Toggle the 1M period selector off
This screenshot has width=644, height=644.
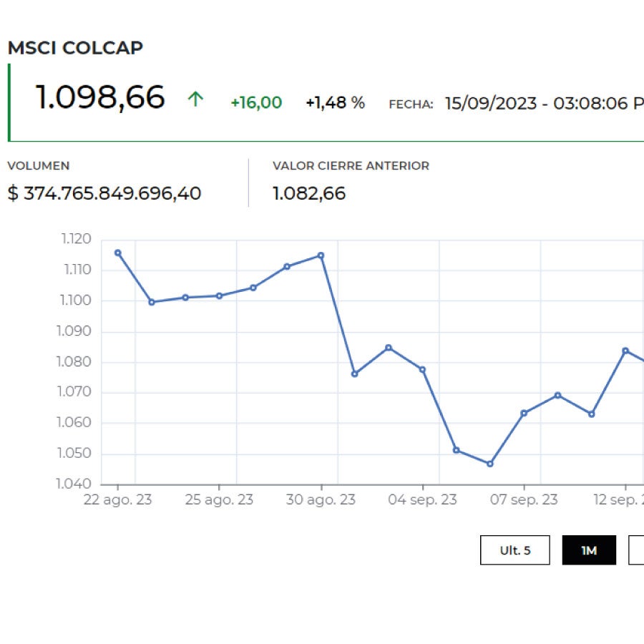click(590, 550)
